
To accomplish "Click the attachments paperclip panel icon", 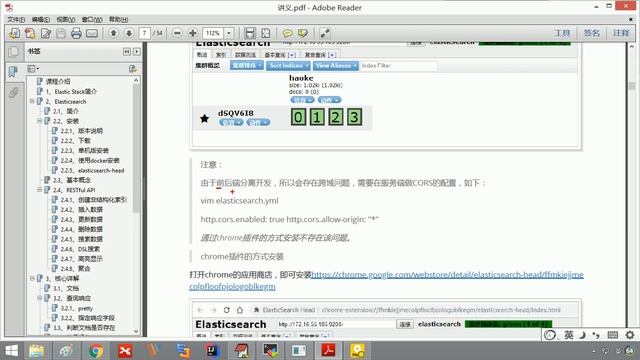I will (13, 92).
